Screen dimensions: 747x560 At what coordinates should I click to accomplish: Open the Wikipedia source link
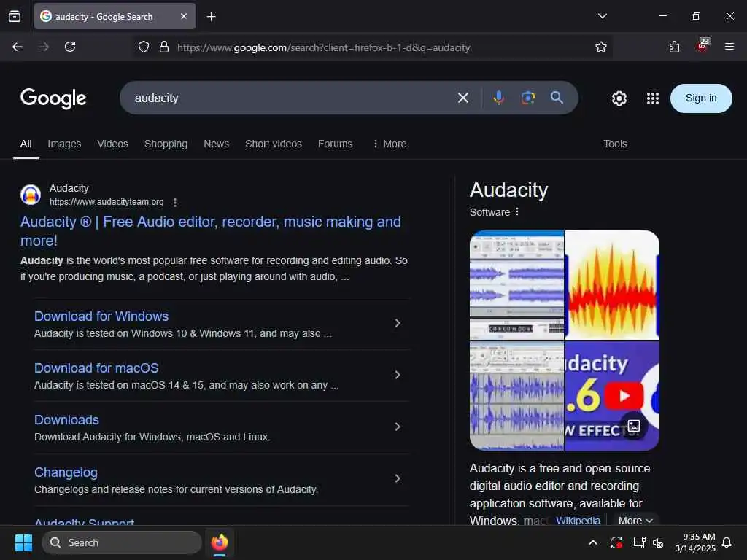click(x=578, y=521)
